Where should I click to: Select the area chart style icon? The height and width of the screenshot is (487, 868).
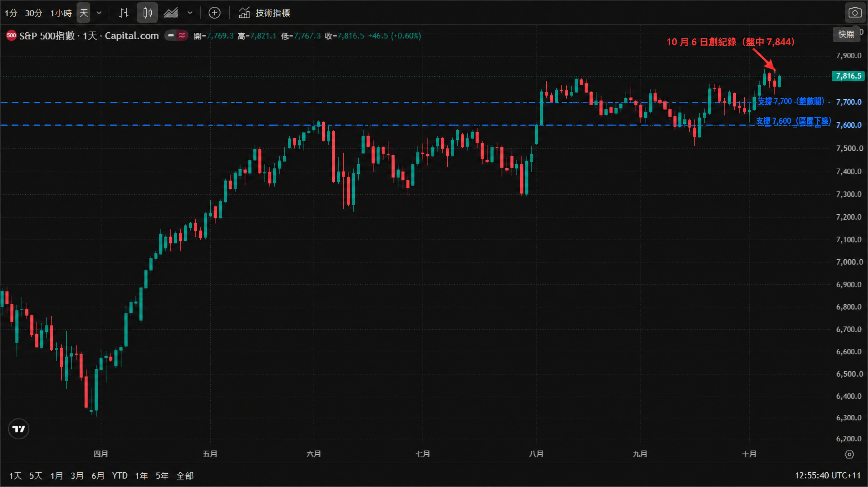(171, 13)
